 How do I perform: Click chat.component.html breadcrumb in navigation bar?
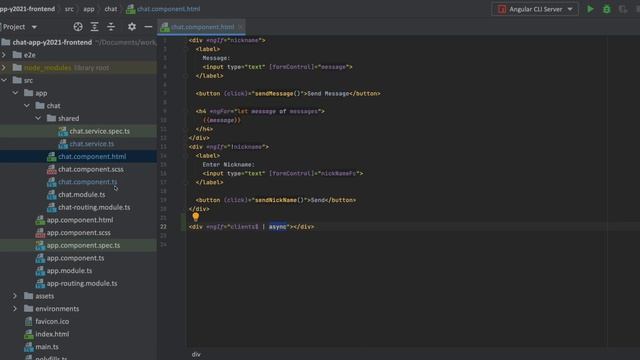[x=168, y=9]
